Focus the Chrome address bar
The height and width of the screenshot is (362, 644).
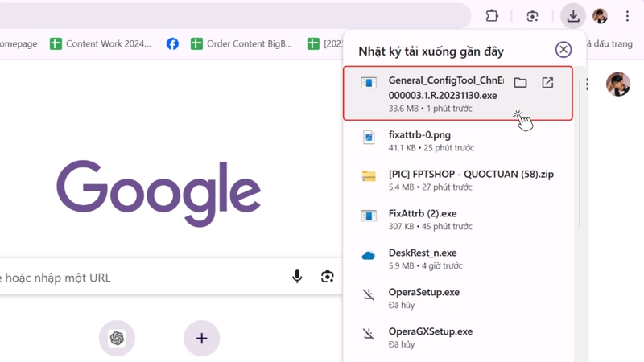click(234, 16)
